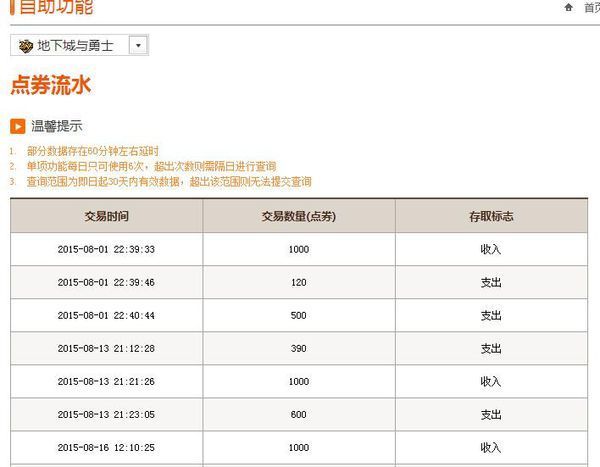This screenshot has height=467, width=600.
Task: Click the 地下城与勇士 game logo icon
Action: [x=26, y=46]
